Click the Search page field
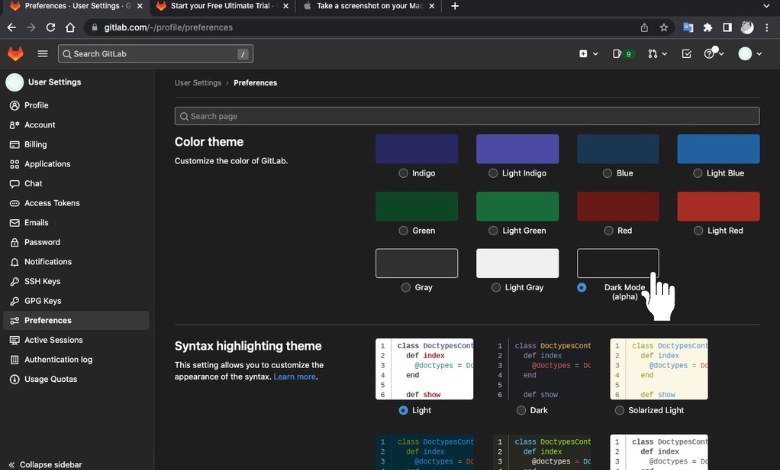 [x=467, y=116]
